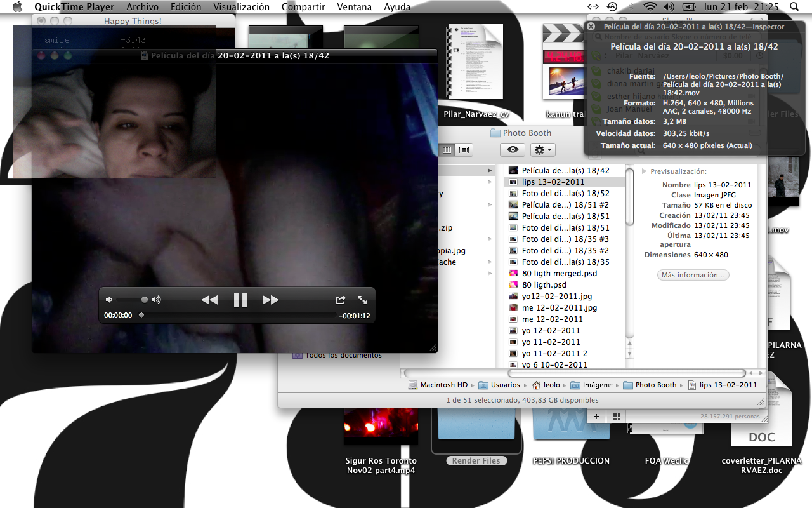812x508 pixels.
Task: Expand the Previsualización disclosure triangle
Action: [x=645, y=171]
